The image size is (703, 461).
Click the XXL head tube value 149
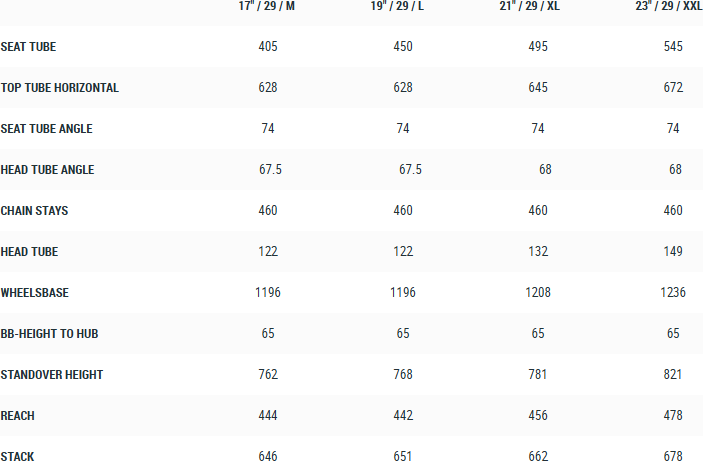tap(673, 252)
